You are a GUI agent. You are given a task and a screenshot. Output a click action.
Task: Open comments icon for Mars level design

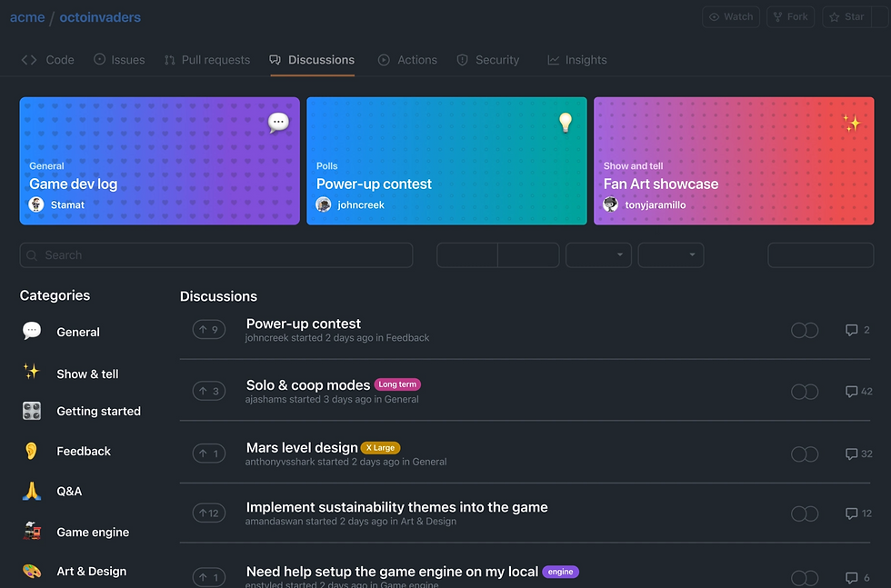click(x=851, y=453)
